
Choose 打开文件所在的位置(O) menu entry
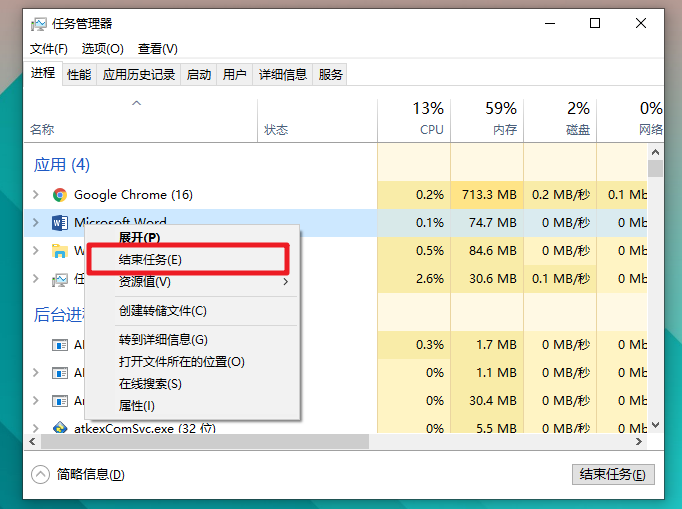[181, 362]
